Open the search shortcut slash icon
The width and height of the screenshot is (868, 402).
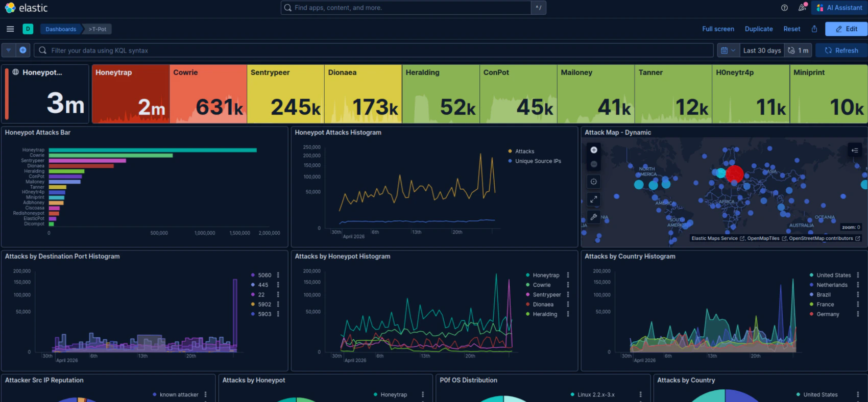pyautogui.click(x=538, y=8)
